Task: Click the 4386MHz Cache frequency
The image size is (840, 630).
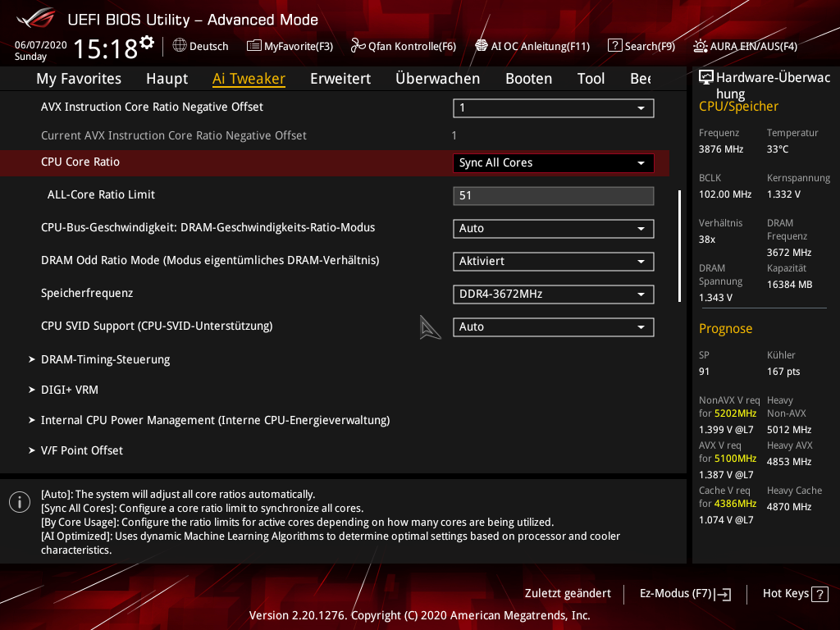Action: (x=735, y=504)
